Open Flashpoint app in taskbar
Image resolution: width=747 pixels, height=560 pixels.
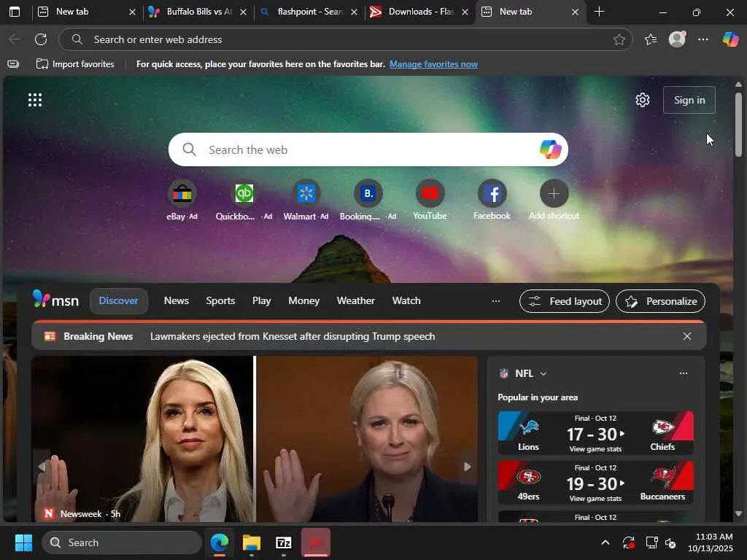[x=315, y=542]
